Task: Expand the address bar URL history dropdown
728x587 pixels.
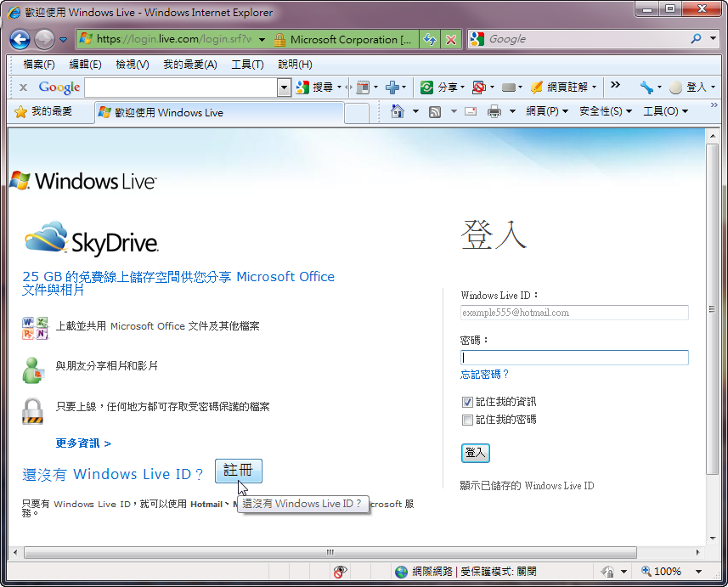Action: pyautogui.click(x=262, y=40)
